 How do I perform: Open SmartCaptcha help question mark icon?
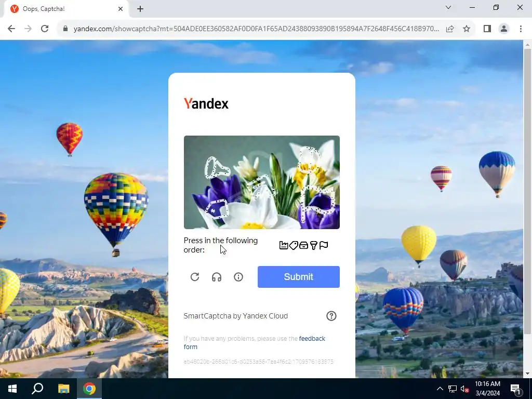[x=331, y=316]
